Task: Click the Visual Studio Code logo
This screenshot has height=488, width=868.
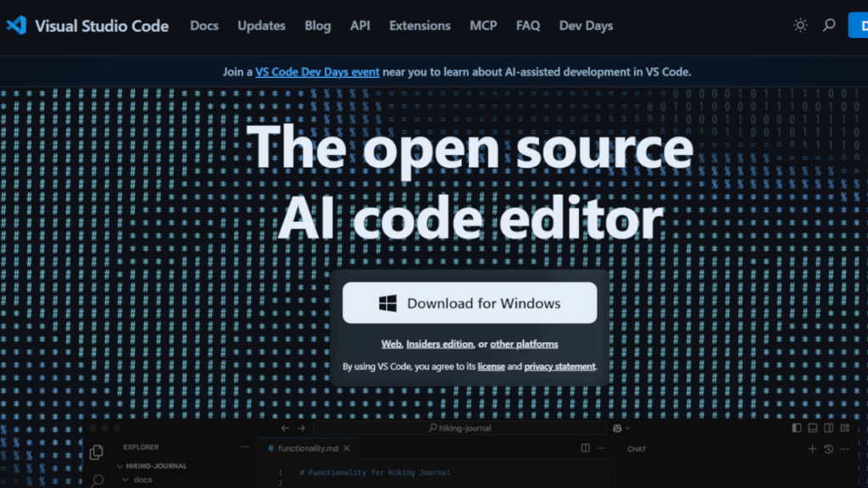Action: coord(16,25)
